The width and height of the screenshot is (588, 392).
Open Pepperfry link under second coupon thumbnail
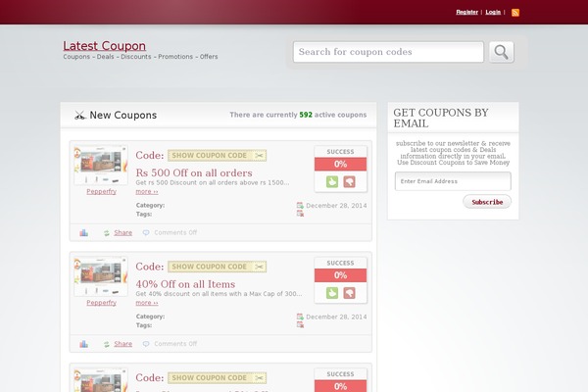coord(101,303)
